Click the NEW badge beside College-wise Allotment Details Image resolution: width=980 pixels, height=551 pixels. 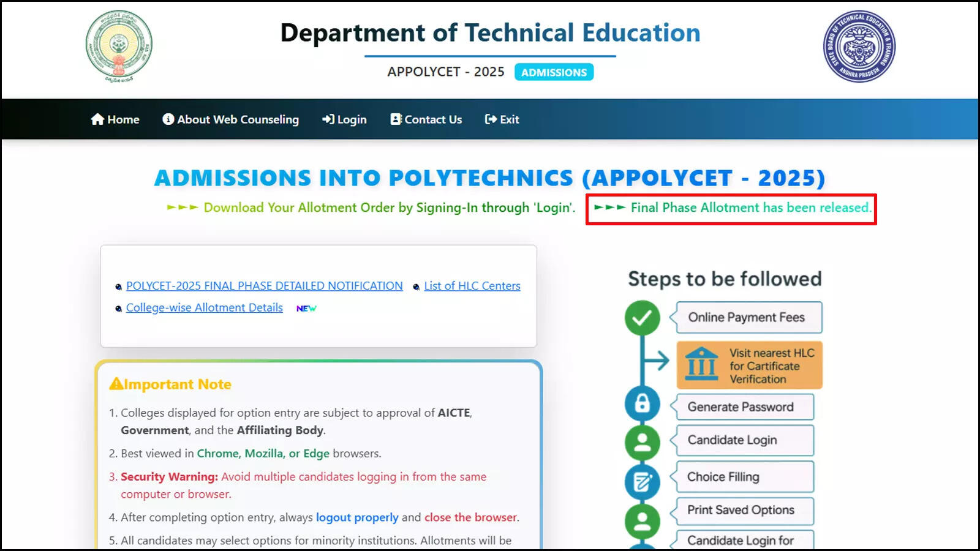point(306,309)
